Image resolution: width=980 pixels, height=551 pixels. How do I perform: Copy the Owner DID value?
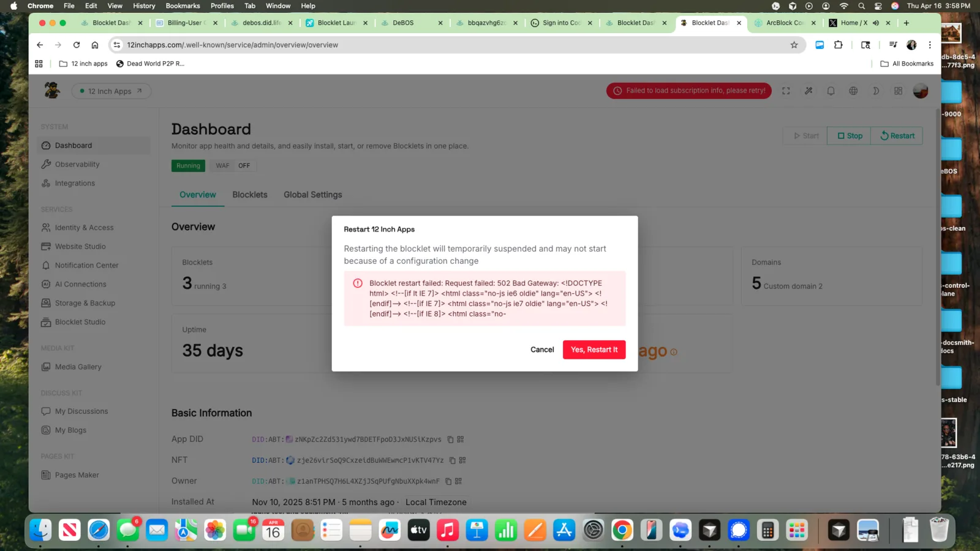coord(448,481)
